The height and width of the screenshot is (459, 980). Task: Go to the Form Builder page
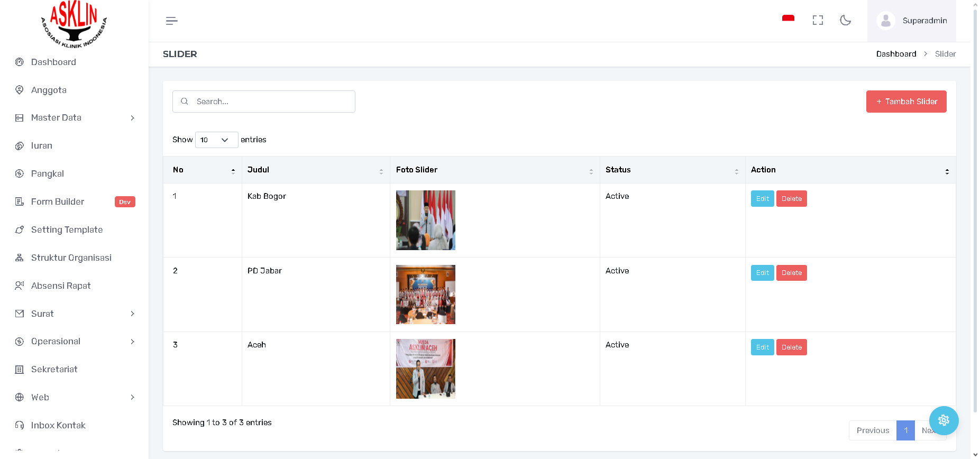pyautogui.click(x=58, y=201)
